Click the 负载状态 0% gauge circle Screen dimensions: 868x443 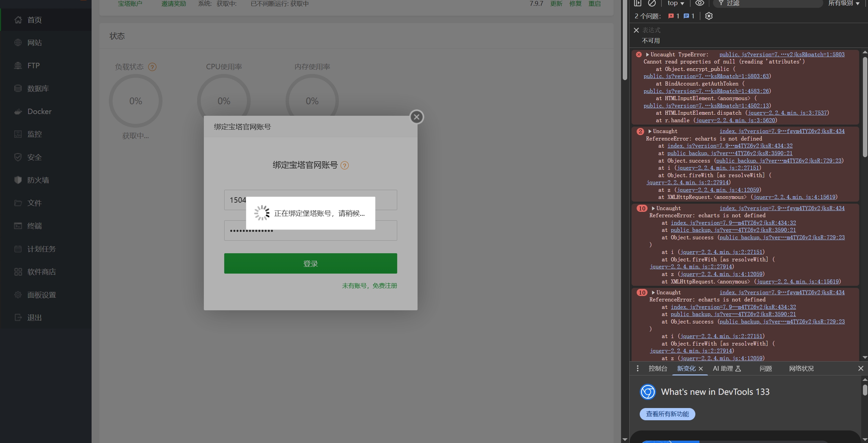[x=136, y=101]
